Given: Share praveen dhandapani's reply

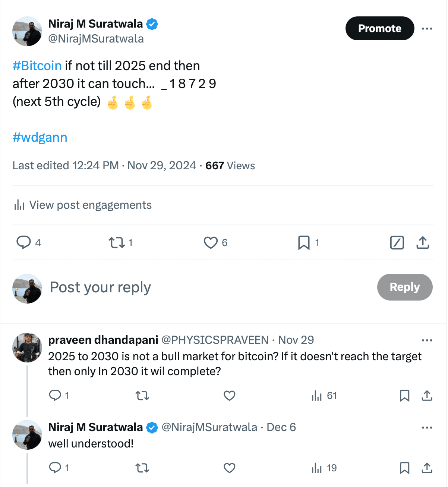Looking at the screenshot, I should click(x=427, y=396).
